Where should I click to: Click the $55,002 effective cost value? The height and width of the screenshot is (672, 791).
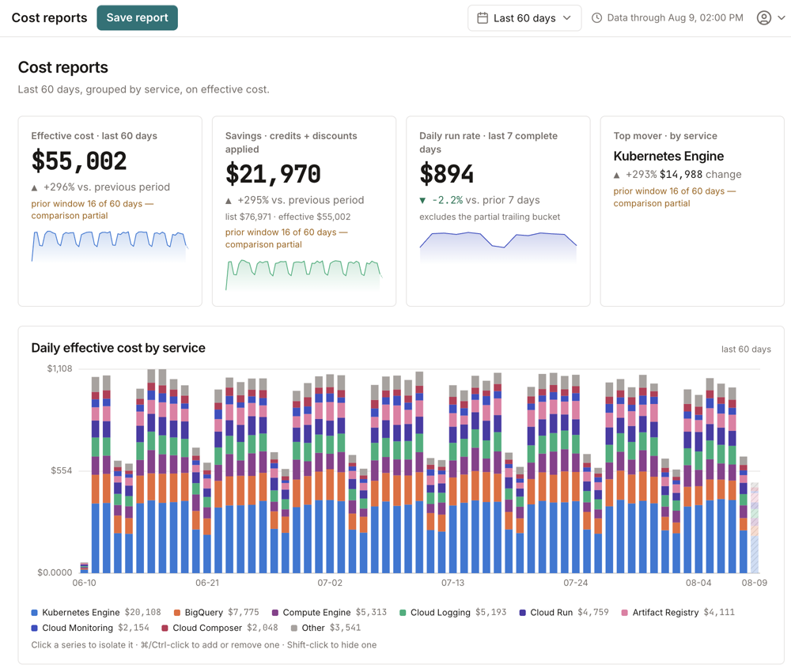pyautogui.click(x=78, y=161)
